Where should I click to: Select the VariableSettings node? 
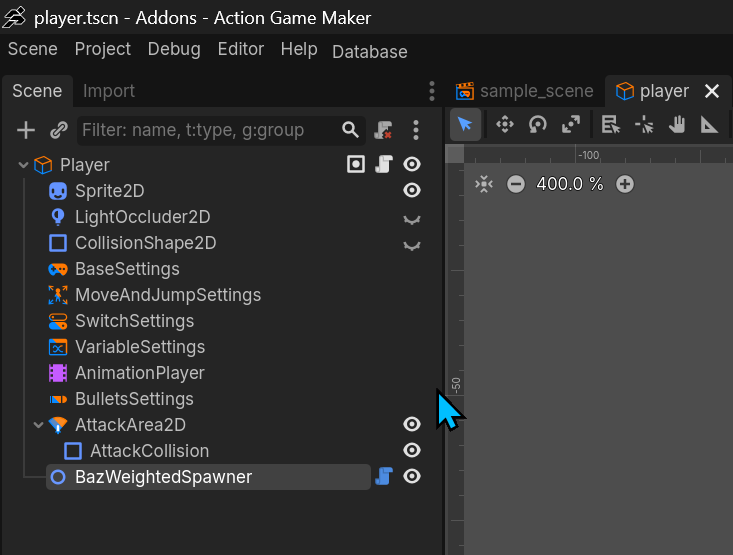140,347
